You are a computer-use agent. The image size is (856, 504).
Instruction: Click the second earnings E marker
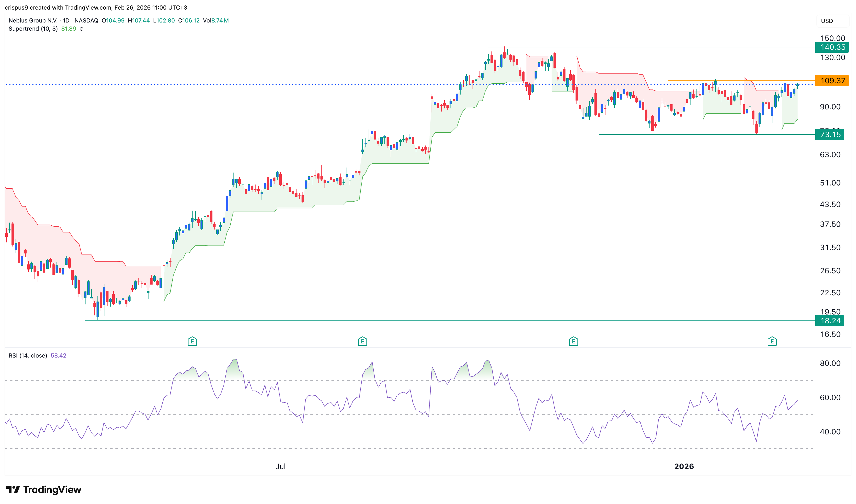pos(362,341)
